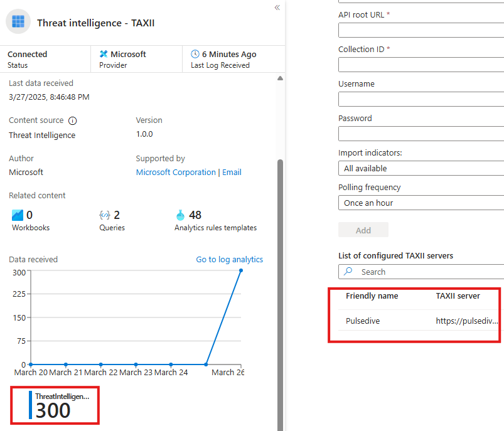Click the Microsoft provider icon

pos(104,54)
